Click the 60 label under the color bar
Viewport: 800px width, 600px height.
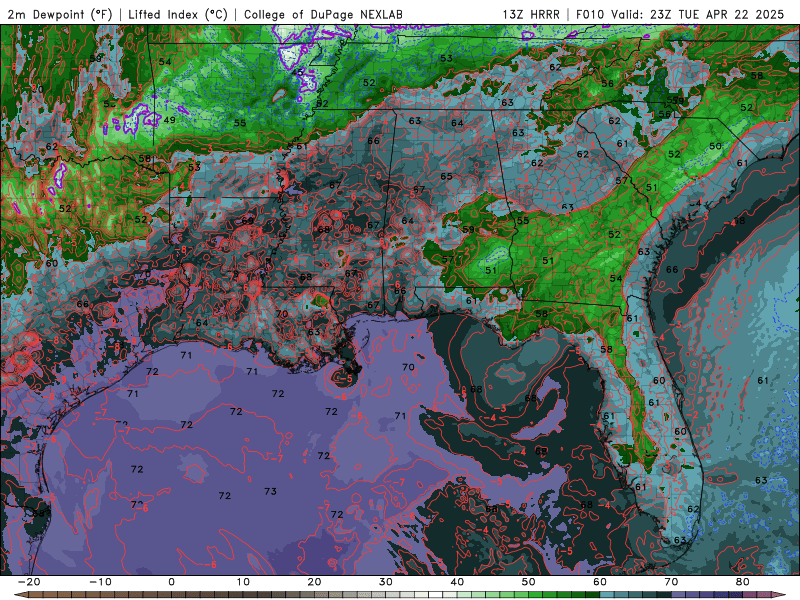coord(600,582)
